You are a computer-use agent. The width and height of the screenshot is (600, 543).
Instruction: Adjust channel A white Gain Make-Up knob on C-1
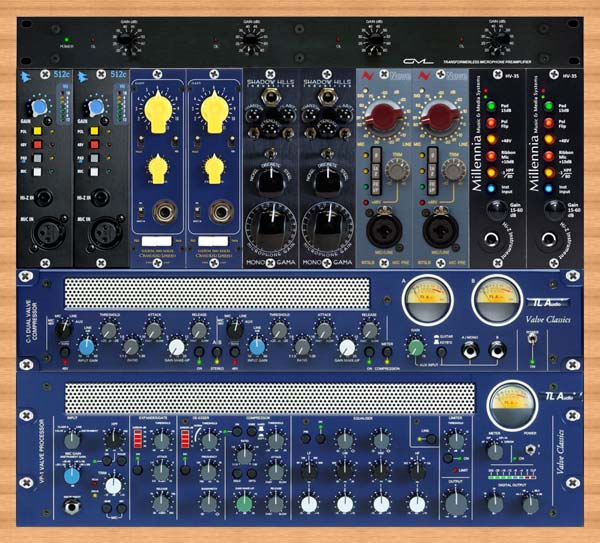tap(177, 347)
